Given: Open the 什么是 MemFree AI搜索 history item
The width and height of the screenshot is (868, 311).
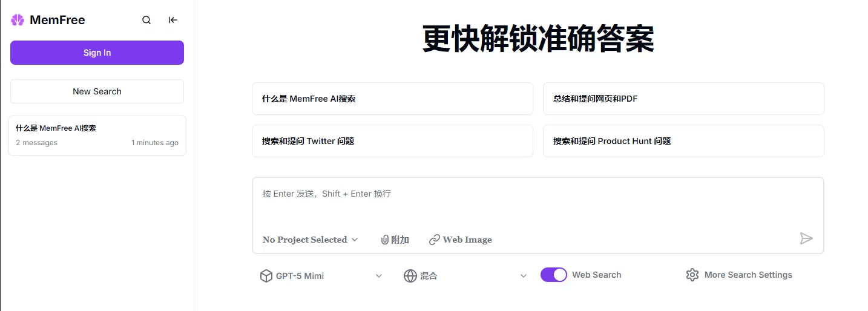Looking at the screenshot, I should pos(97,136).
